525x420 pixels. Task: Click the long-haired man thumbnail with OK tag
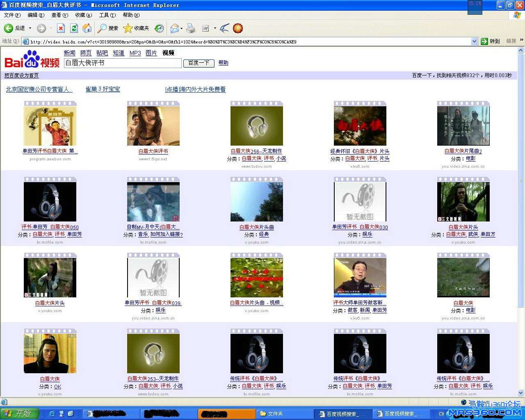pos(50,354)
